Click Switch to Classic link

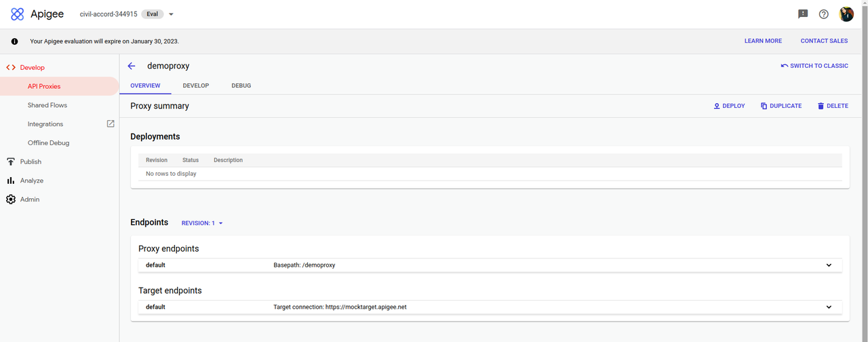point(814,66)
